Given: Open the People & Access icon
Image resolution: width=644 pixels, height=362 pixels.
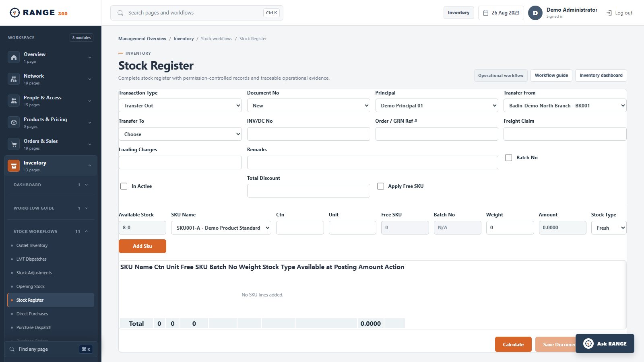Looking at the screenshot, I should [x=14, y=101].
